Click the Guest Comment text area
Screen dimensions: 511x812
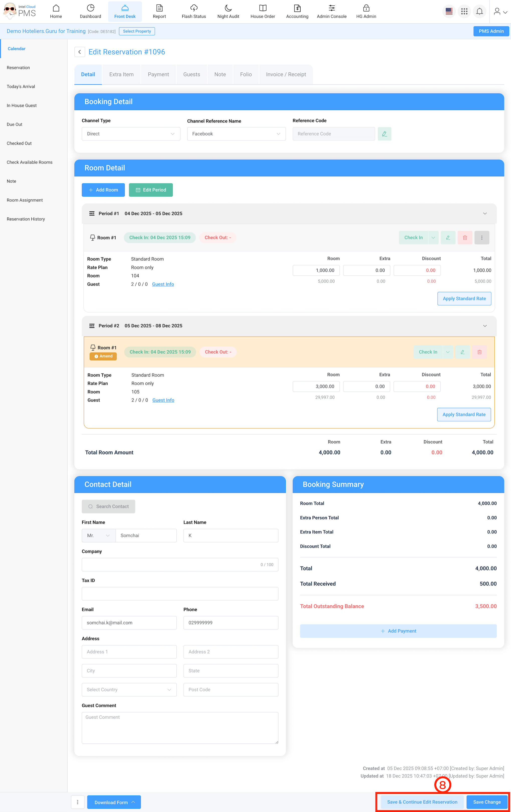point(180,728)
